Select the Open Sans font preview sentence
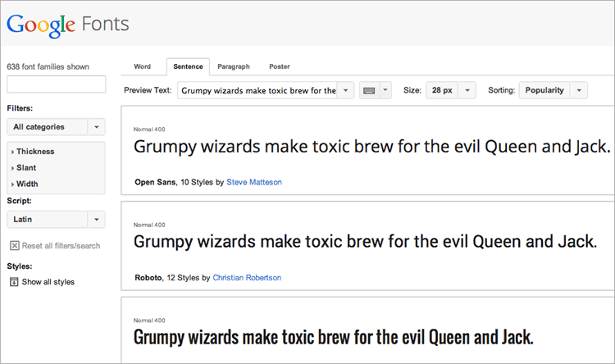615x364 pixels. tap(371, 148)
